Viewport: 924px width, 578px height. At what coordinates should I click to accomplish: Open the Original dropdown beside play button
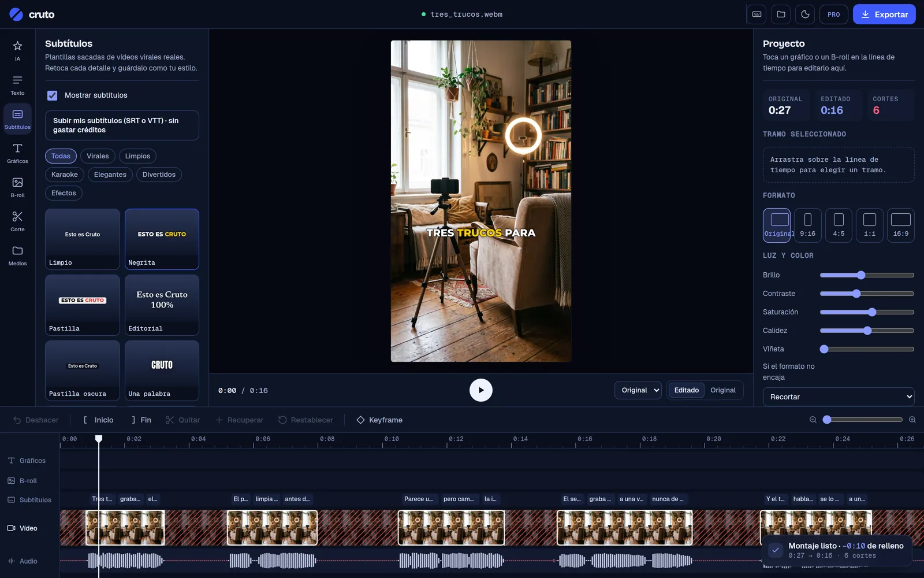click(638, 390)
